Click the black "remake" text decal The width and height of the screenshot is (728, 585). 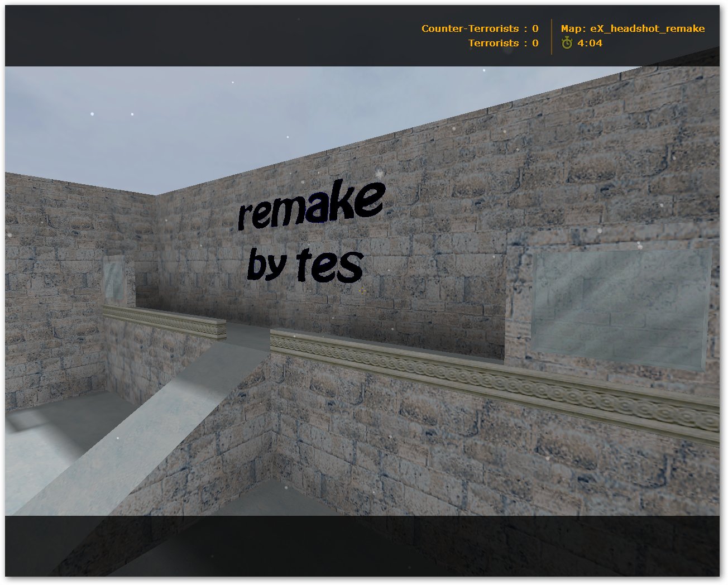[311, 207]
